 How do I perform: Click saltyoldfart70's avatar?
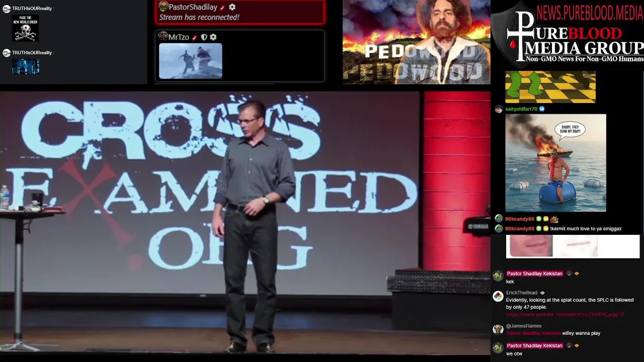coord(499,109)
